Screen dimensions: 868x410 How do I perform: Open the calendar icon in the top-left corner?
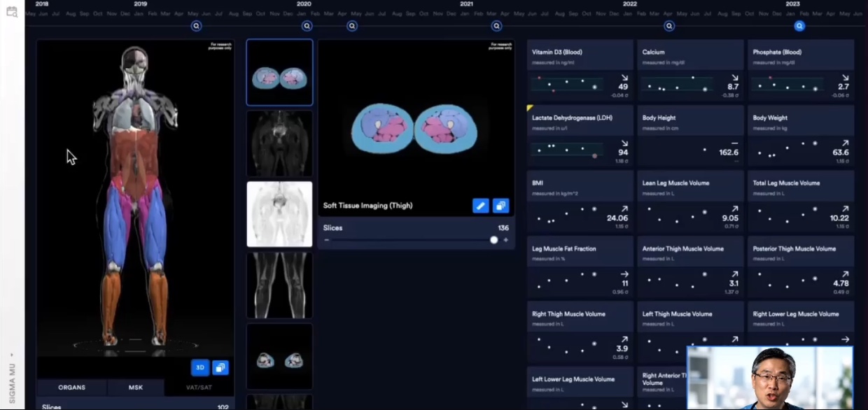tap(12, 12)
